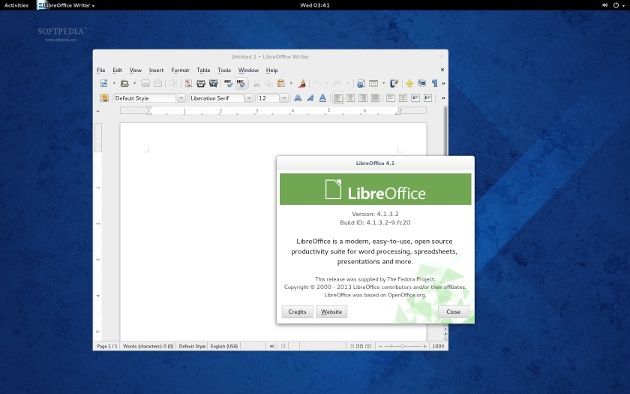This screenshot has width=630, height=394.
Task: Open the Font Size dropdown arrow
Action: [284, 98]
